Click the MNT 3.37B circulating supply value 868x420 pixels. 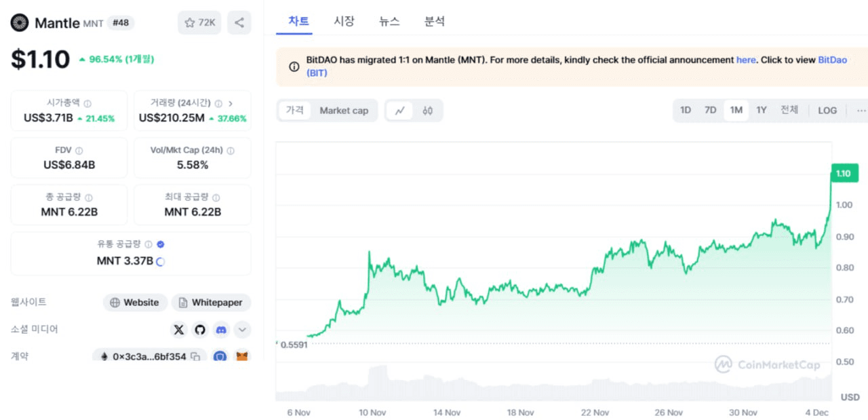[x=125, y=261]
